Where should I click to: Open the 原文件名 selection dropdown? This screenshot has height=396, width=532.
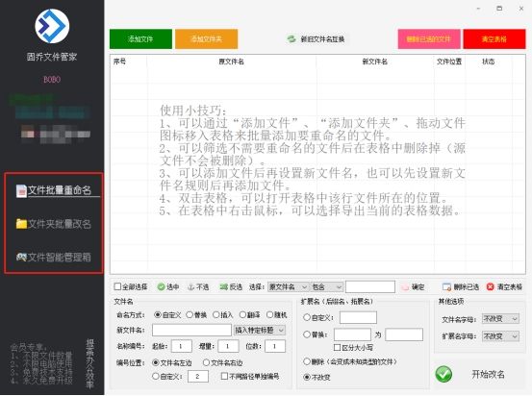click(288, 287)
